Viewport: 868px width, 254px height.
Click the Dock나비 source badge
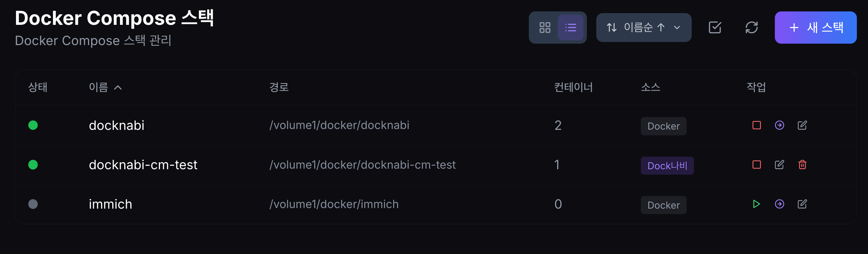(667, 166)
